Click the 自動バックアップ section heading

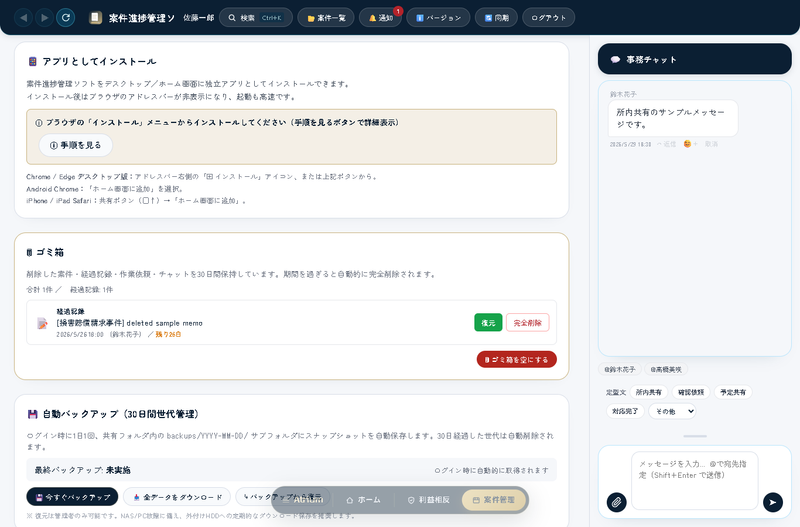[x=113, y=414]
